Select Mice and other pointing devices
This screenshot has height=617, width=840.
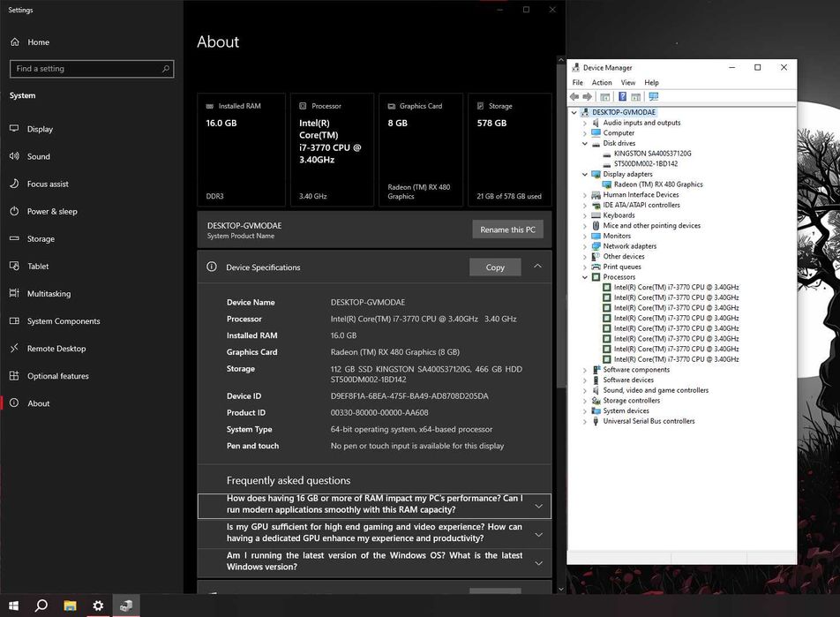coord(651,226)
